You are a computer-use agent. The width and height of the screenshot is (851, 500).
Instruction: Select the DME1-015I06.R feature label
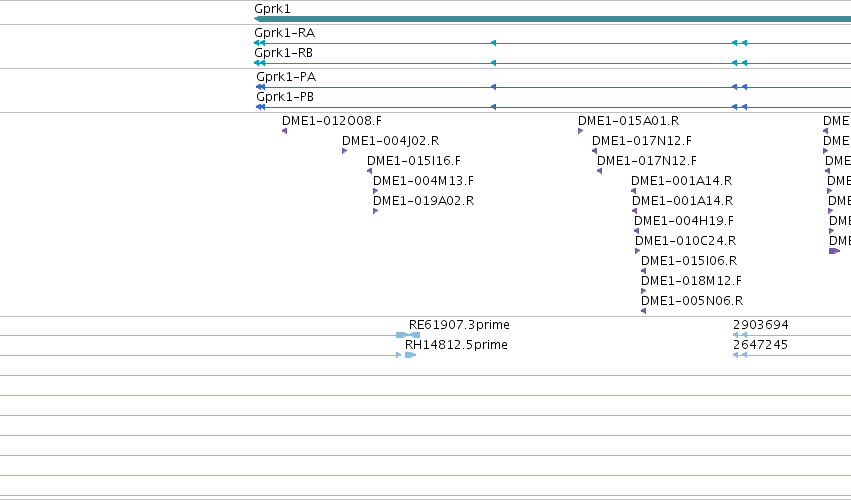[689, 261]
